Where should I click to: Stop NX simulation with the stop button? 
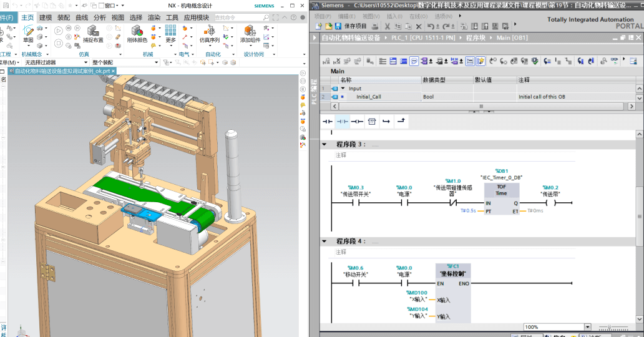(58, 43)
